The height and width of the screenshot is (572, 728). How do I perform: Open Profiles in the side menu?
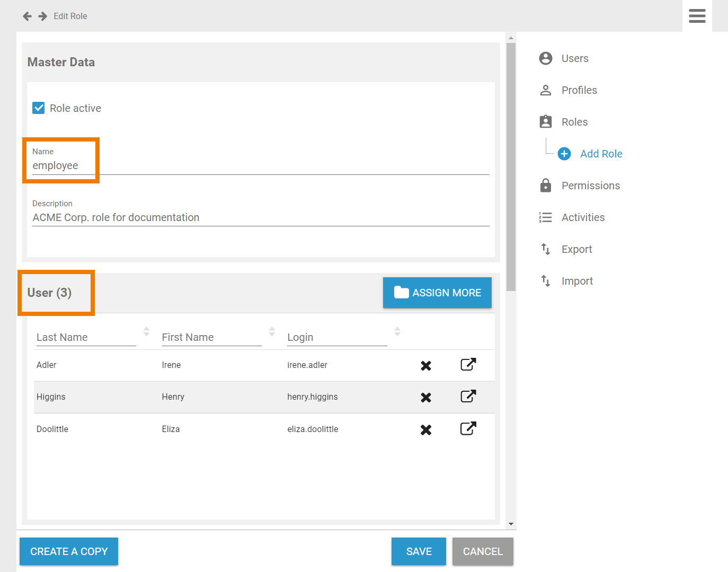coord(579,90)
